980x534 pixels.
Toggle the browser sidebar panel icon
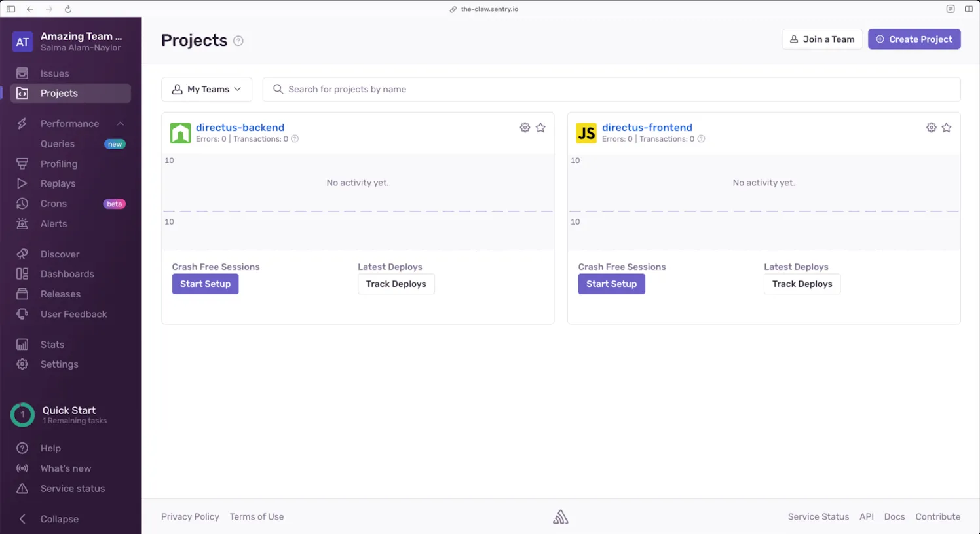[x=11, y=9]
